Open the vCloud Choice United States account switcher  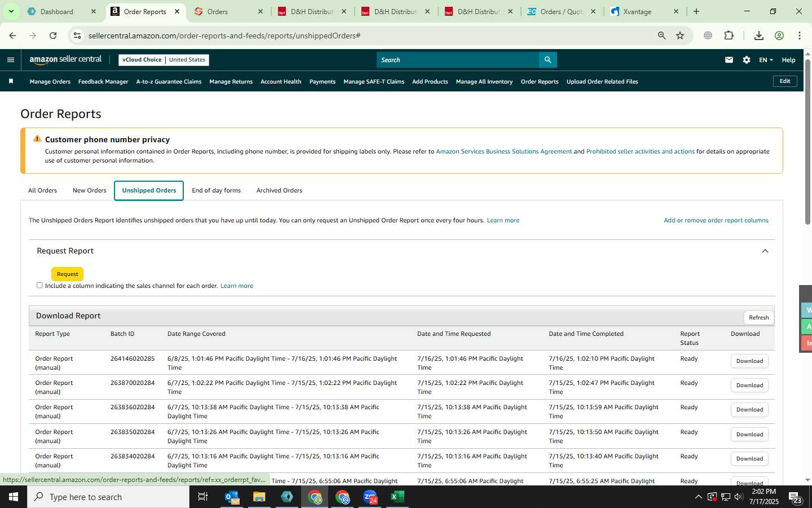coord(164,60)
